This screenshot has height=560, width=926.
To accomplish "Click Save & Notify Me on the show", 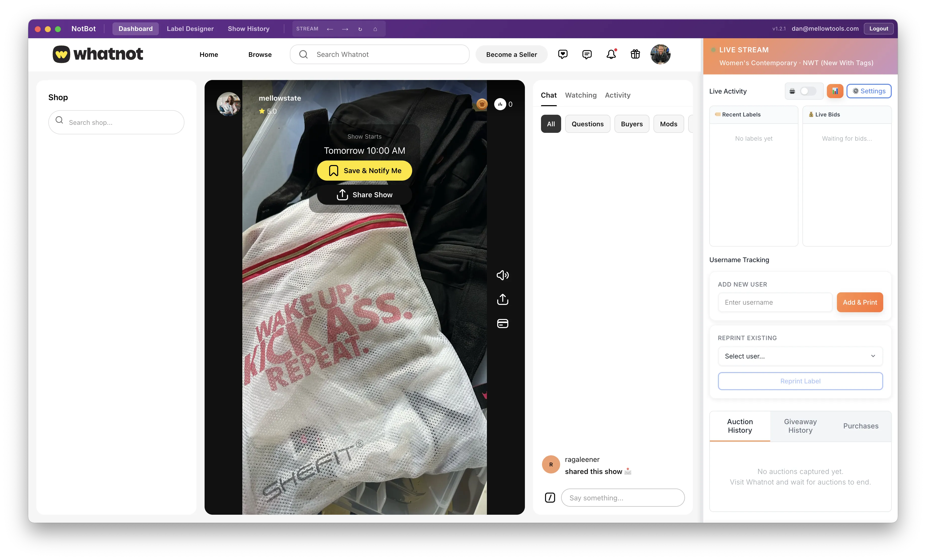I will coord(364,170).
